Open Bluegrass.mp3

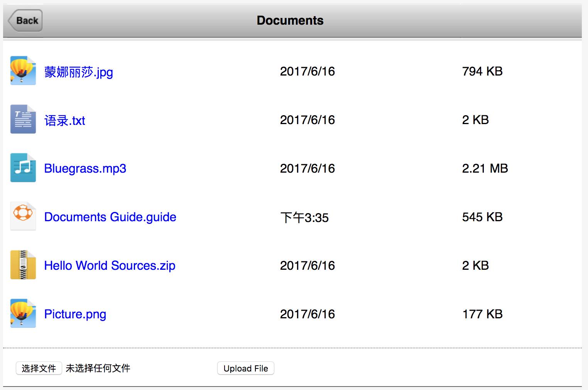pyautogui.click(x=85, y=168)
